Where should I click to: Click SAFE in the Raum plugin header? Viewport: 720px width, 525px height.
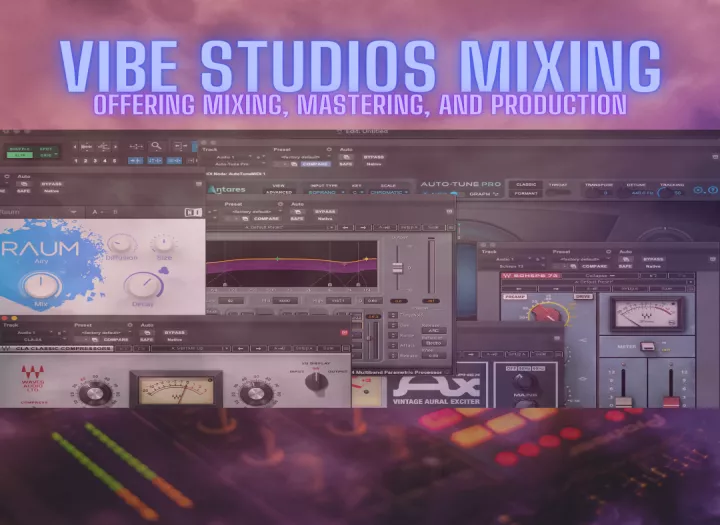click(x=23, y=191)
